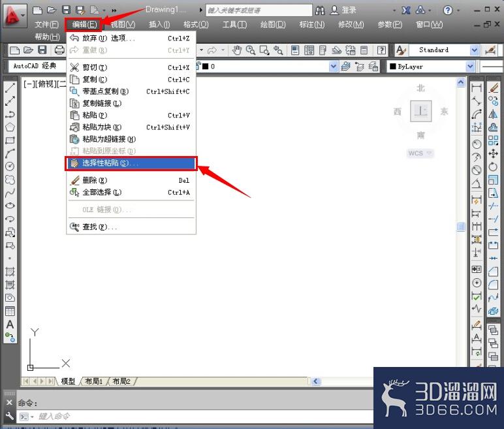504x429 pixels.
Task: Switch to the 布局2 tab
Action: click(x=121, y=381)
